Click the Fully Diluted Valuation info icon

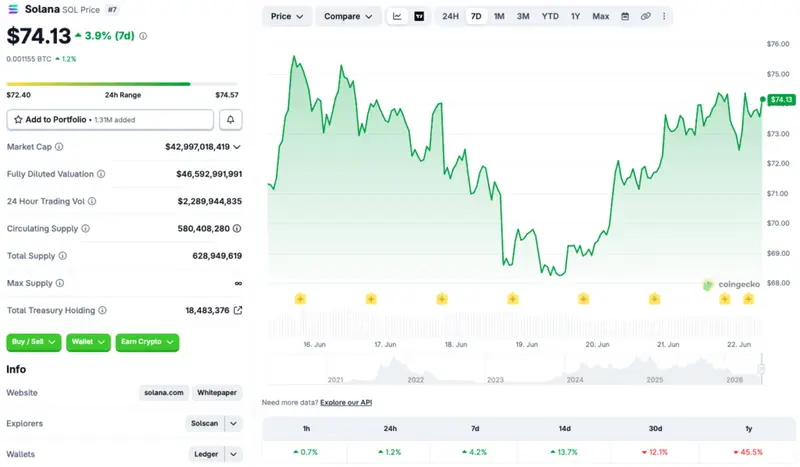[101, 174]
